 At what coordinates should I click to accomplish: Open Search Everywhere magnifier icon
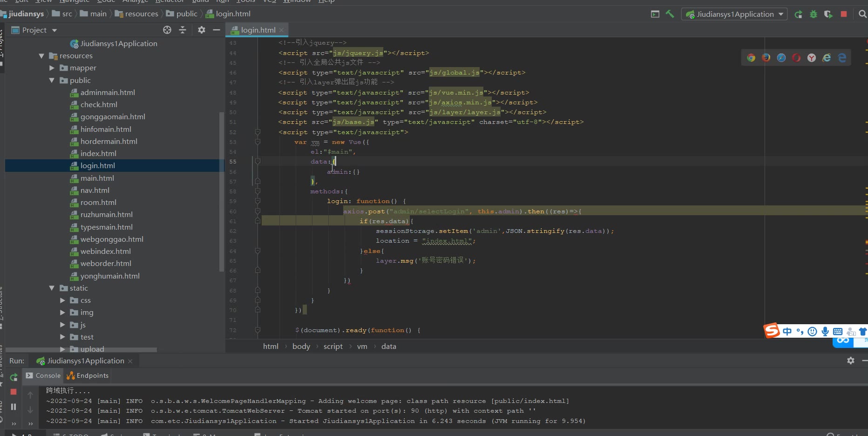click(x=862, y=14)
